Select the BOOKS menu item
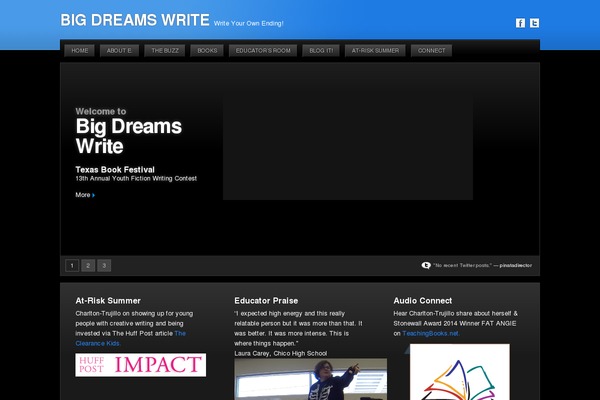This screenshot has width=600, height=400. click(x=207, y=51)
